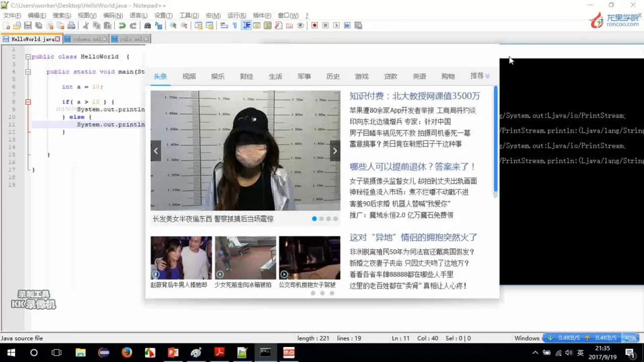Collapse the main method fold marker
The image size is (644, 362).
[28, 72]
